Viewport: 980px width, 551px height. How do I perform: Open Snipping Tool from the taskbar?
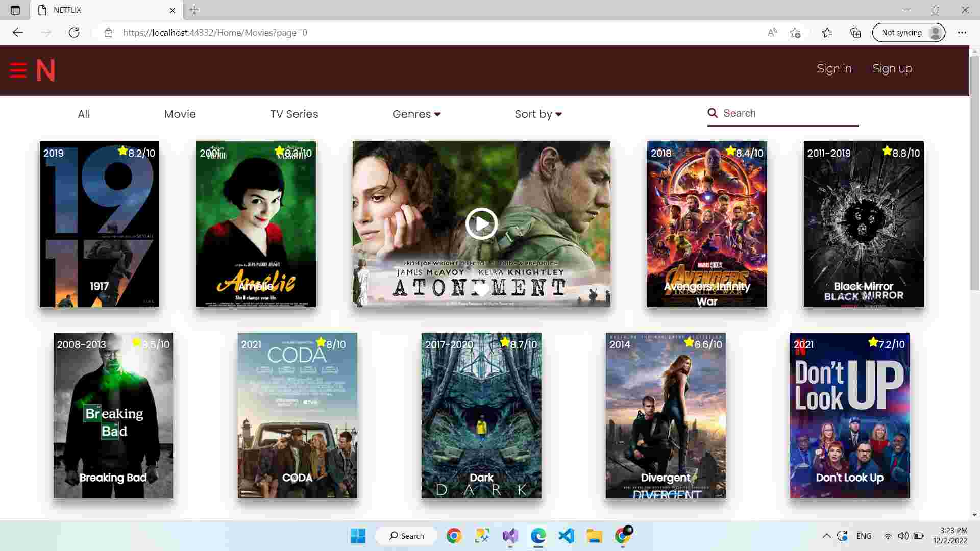tap(482, 536)
